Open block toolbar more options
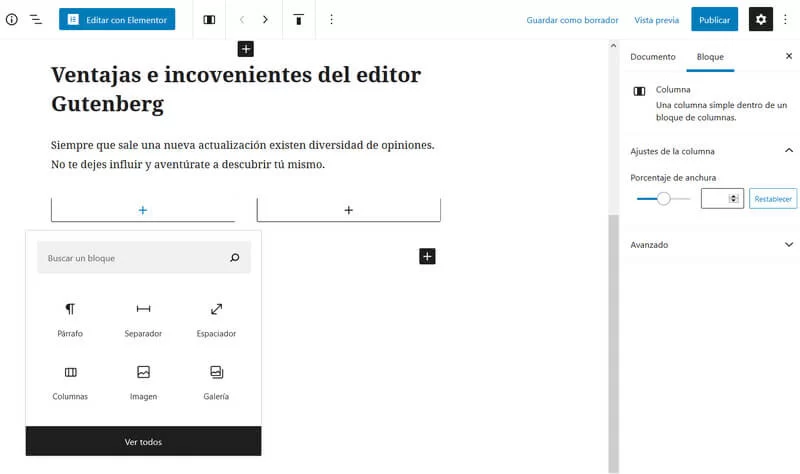 coord(331,19)
